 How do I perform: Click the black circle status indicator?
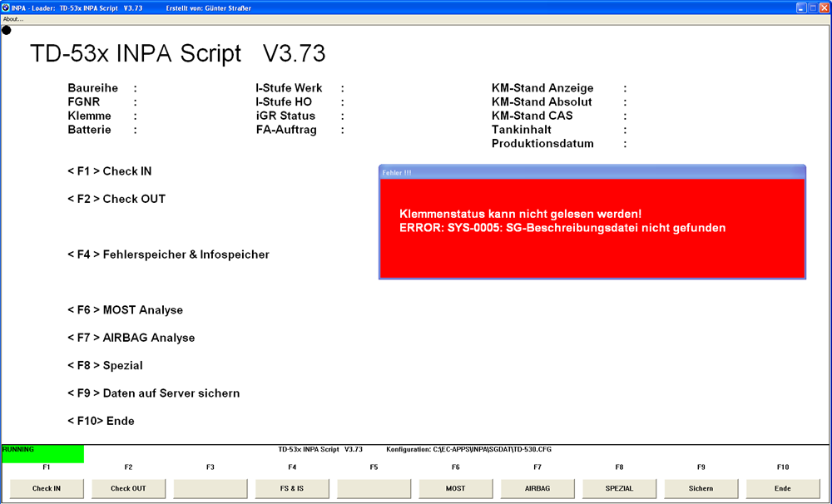[7, 30]
